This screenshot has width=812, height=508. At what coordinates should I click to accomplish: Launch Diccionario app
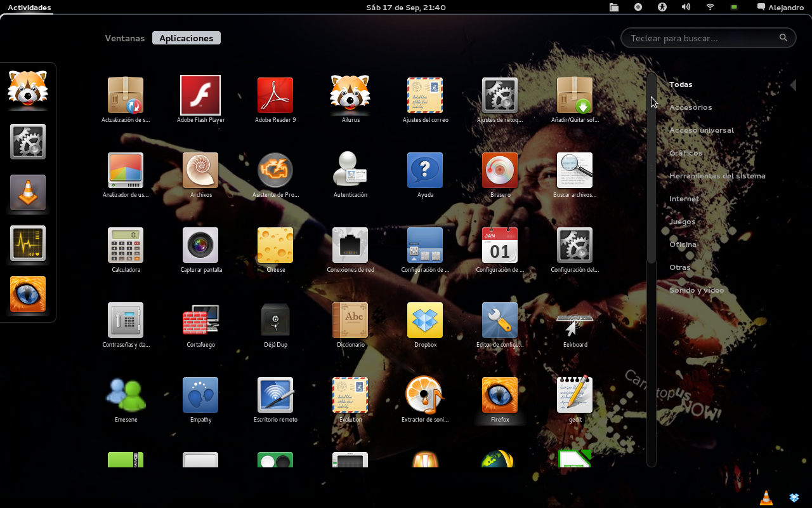pos(350,320)
